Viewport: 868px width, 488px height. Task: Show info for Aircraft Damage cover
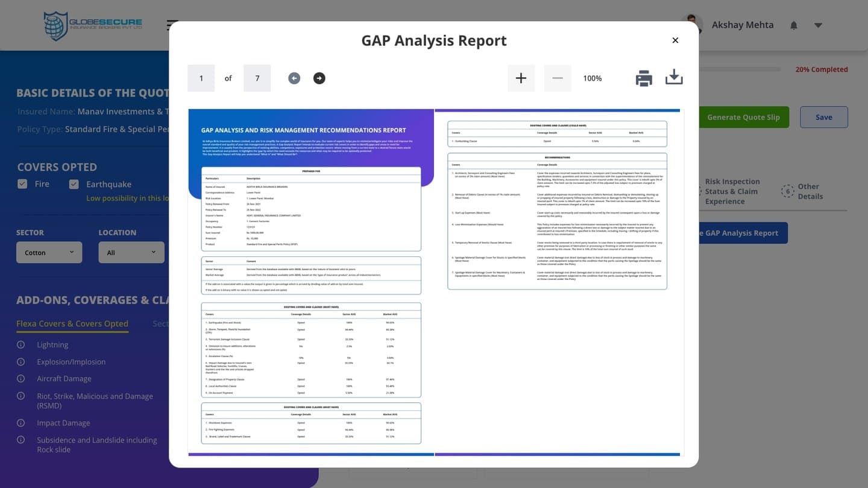pos(21,378)
